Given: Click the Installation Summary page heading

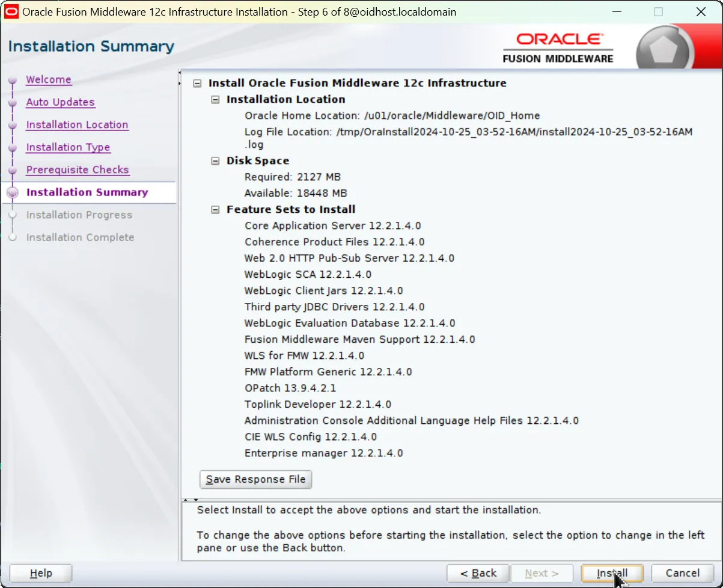Looking at the screenshot, I should [x=91, y=46].
